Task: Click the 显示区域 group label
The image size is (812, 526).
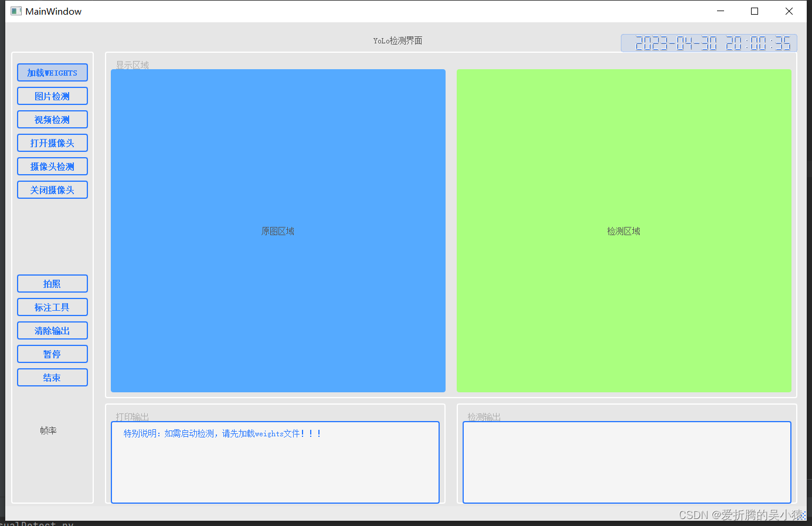Action: [x=132, y=65]
